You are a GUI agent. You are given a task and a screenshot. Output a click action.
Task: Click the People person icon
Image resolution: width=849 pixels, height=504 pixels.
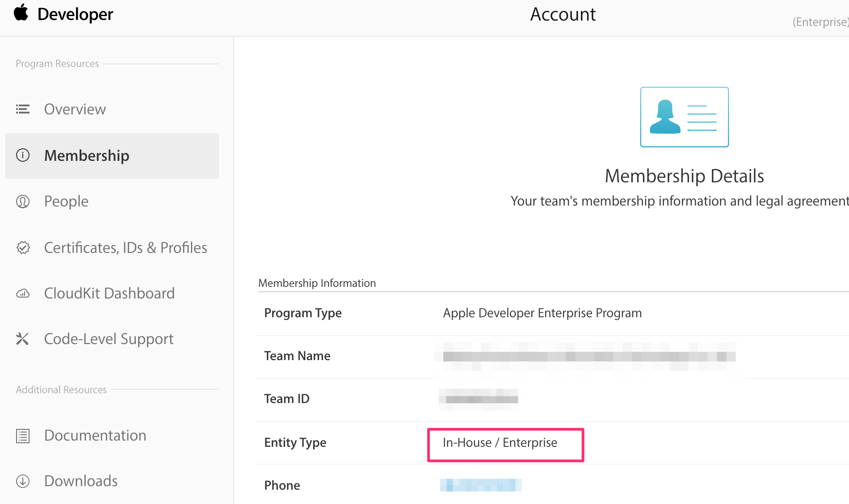click(x=23, y=202)
